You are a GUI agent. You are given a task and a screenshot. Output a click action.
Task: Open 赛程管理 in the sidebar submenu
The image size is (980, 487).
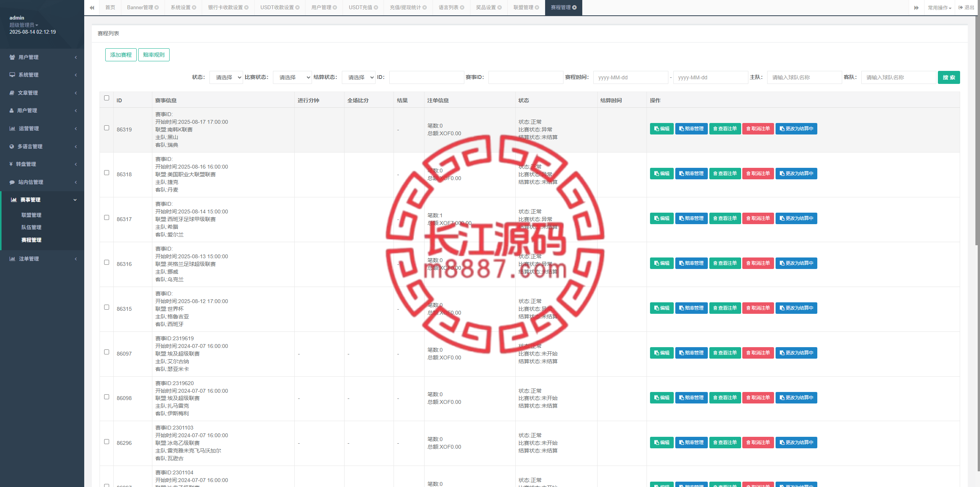(31, 240)
